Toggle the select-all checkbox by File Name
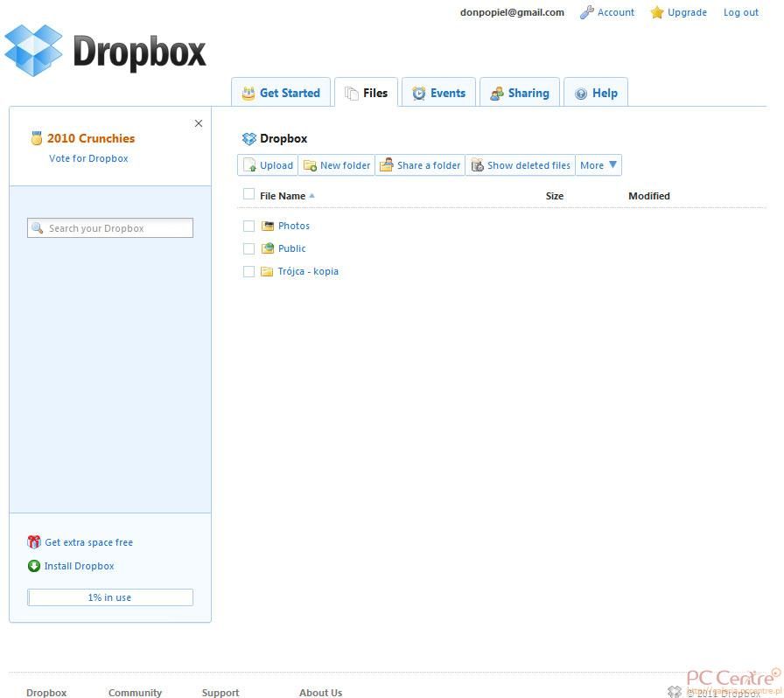 [x=248, y=194]
